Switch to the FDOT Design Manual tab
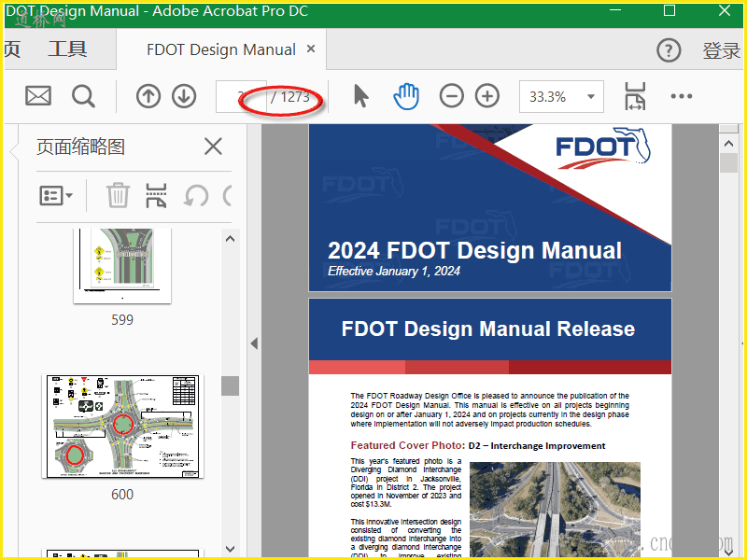Image resolution: width=747 pixels, height=560 pixels. [221, 49]
